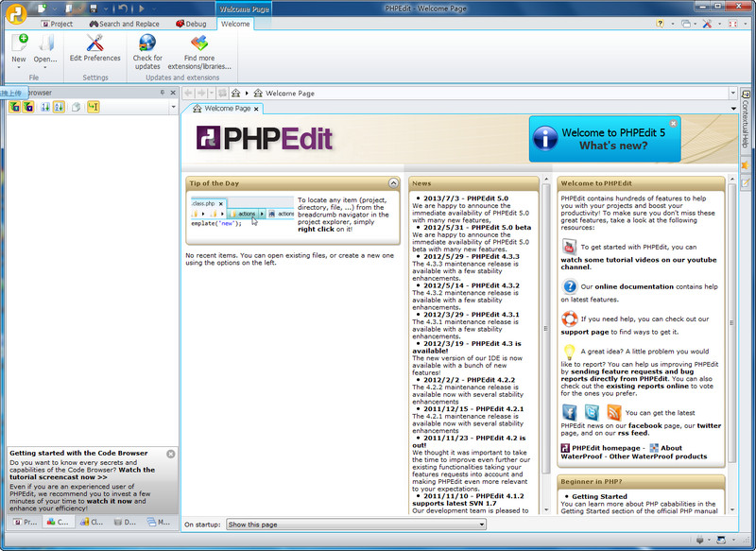Toggle the Code Browser panel auto-hide pin
The height and width of the screenshot is (551, 756).
(162, 92)
